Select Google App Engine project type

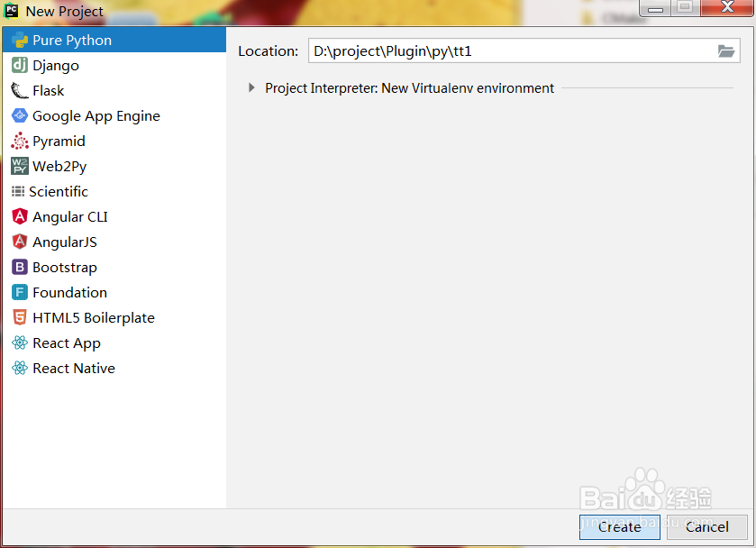(114, 115)
